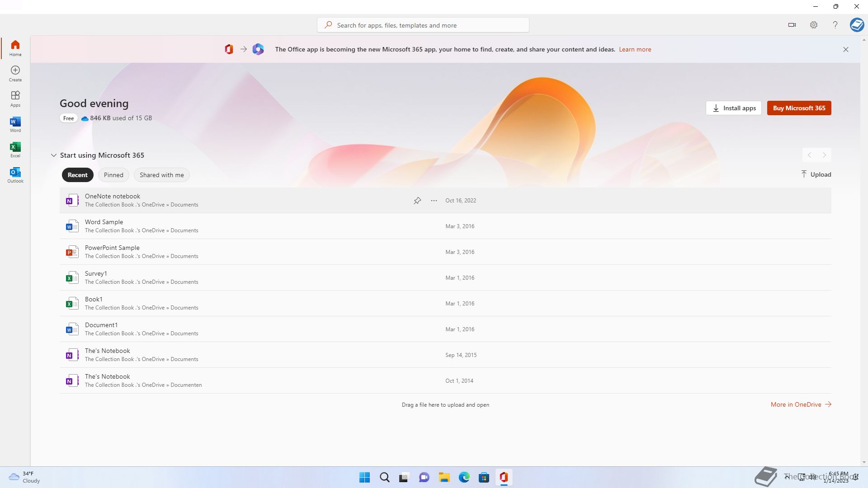This screenshot has height=488, width=868.
Task: Pin the OneNote notebook file
Action: click(x=417, y=200)
